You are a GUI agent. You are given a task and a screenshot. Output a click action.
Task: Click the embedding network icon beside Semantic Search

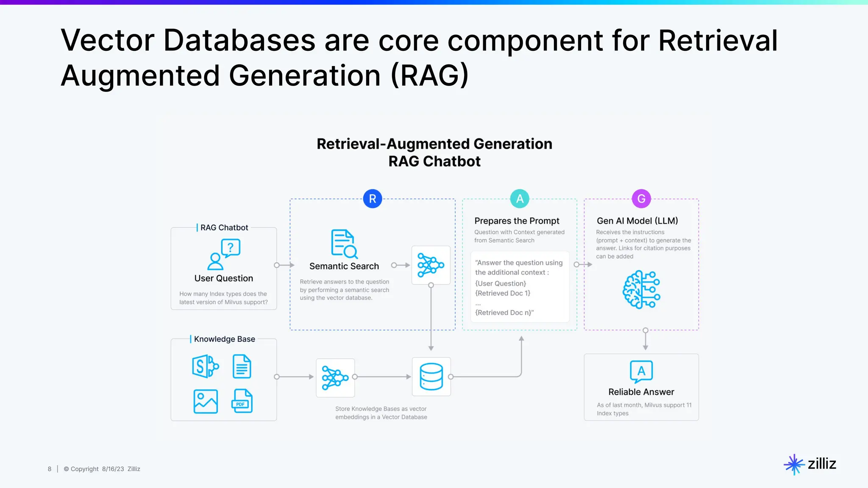coord(431,265)
